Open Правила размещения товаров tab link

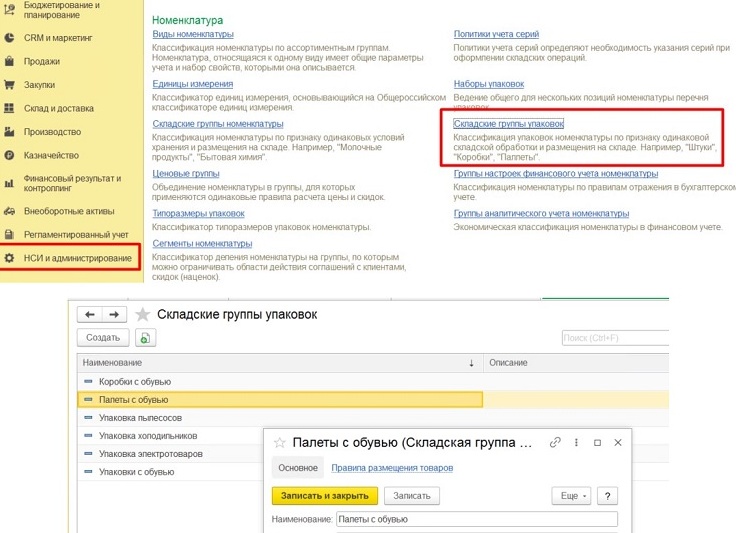pos(392,468)
